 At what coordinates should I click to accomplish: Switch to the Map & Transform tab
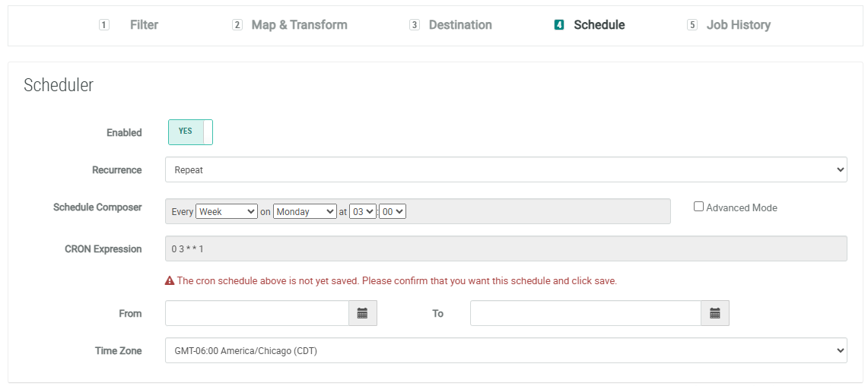coord(299,25)
